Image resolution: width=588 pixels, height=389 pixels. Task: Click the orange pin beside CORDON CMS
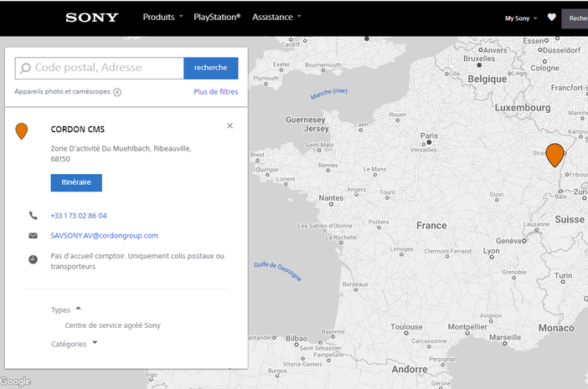(22, 131)
